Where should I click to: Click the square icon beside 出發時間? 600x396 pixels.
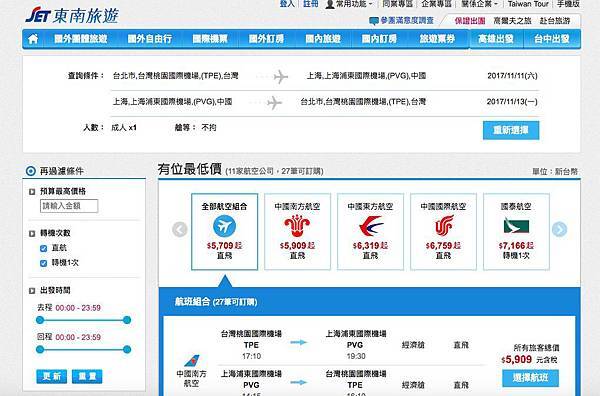(x=32, y=291)
